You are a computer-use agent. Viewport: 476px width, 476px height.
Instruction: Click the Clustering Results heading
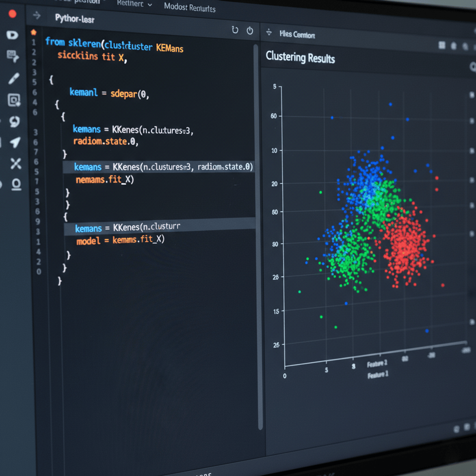tap(300, 58)
